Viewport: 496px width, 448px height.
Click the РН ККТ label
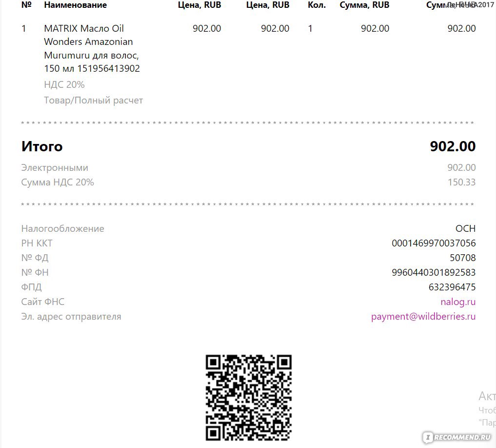[37, 243]
